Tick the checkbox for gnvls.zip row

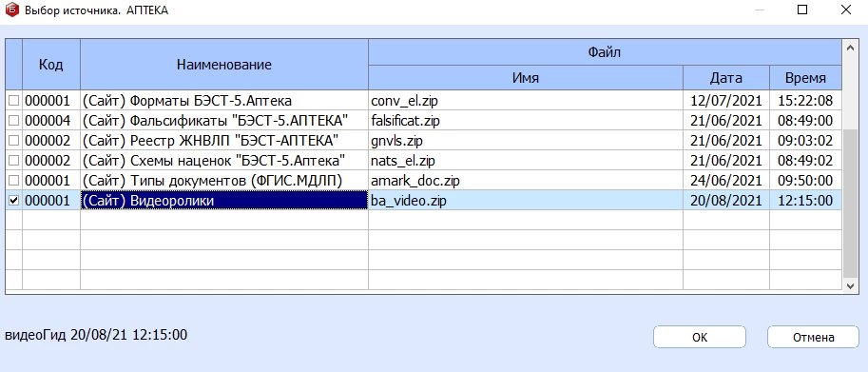click(14, 141)
